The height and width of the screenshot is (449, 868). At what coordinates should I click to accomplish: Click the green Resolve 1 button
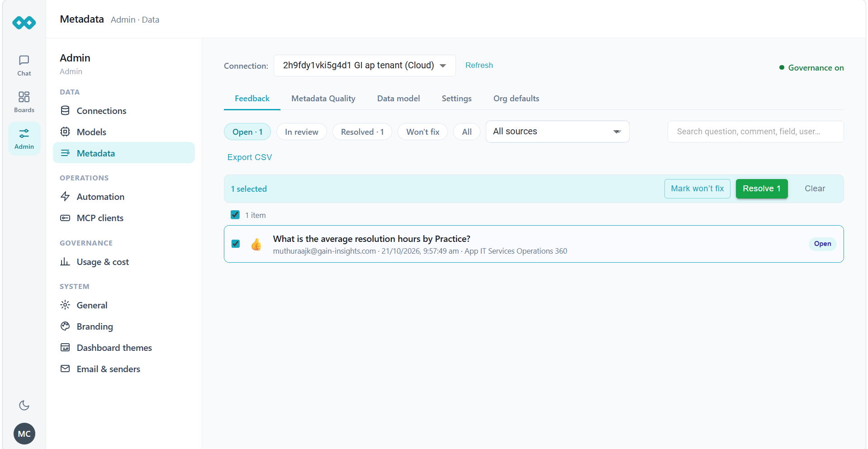762,189
